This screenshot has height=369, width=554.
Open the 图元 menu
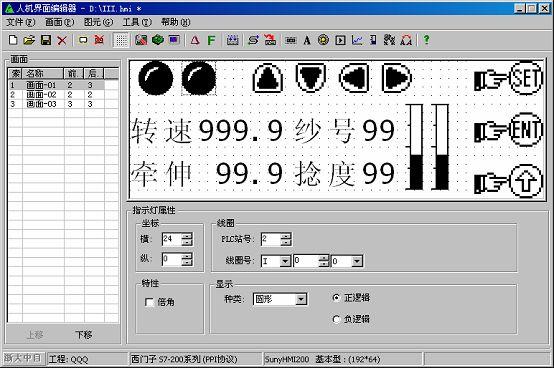98,22
